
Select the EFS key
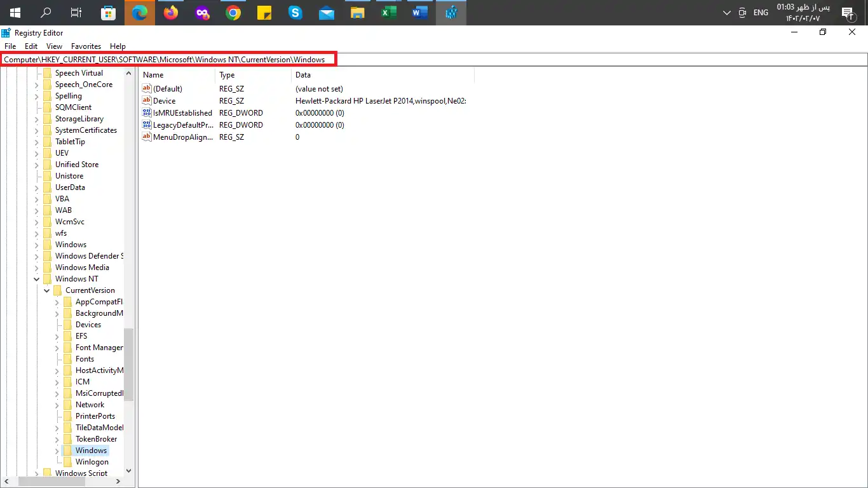tap(81, 336)
